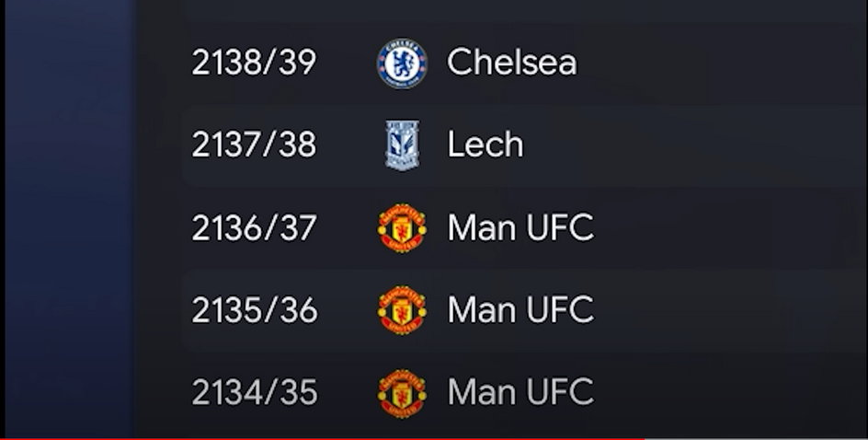Seek to the unplayed gray end of progress bar
This screenshot has width=868, height=440.
point(756,438)
